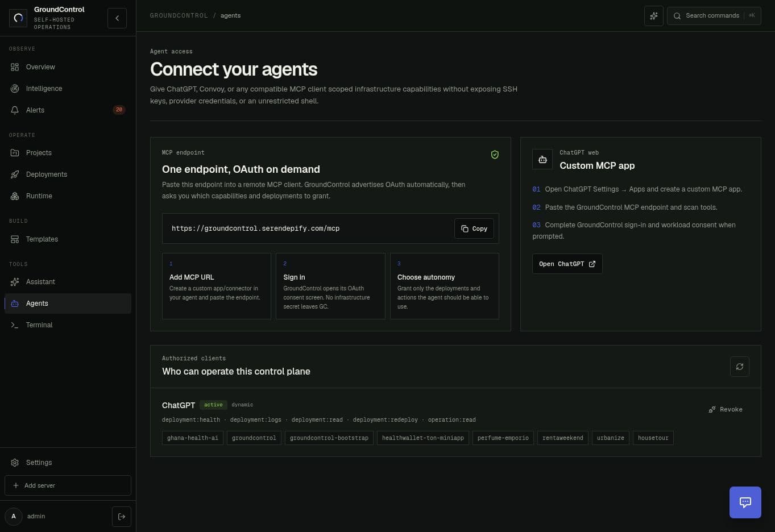Click the healthwallet-ton-miniapp tag

click(x=423, y=438)
